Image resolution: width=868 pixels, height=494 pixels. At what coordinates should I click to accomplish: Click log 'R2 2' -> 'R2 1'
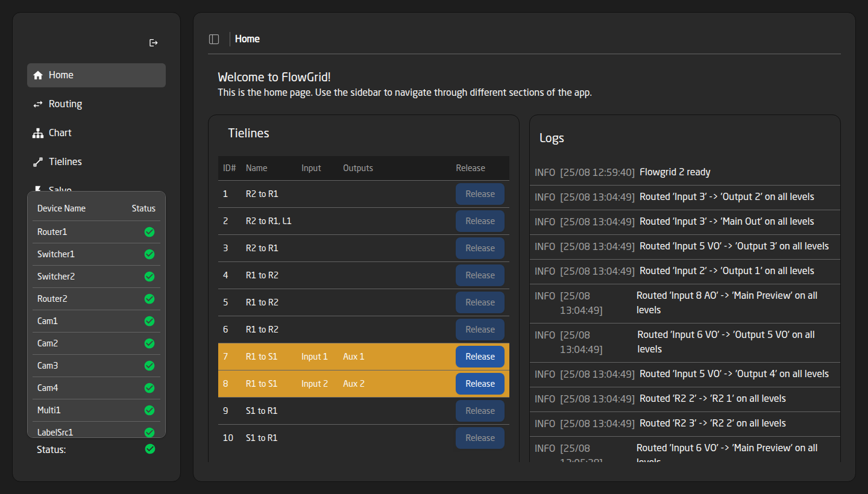(685, 399)
